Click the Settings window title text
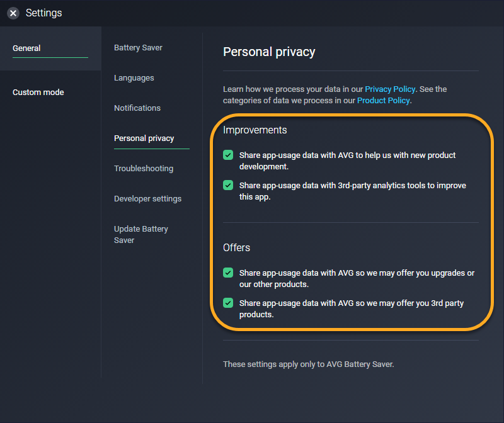Image resolution: width=504 pixels, height=423 pixels. (x=44, y=13)
